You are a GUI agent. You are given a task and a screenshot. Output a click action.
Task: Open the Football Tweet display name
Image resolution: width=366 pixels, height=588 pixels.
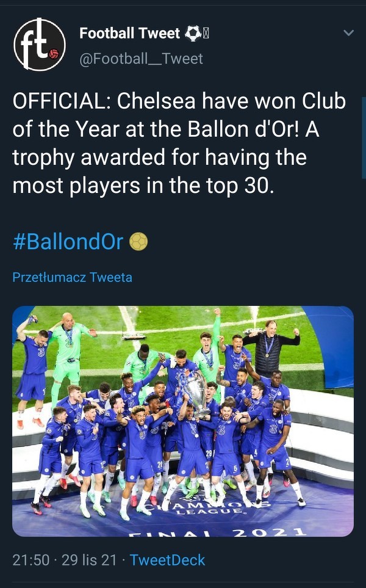click(x=129, y=33)
